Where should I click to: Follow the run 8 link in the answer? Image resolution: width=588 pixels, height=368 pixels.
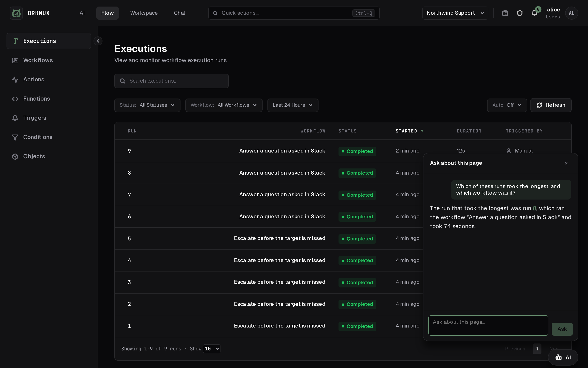pyautogui.click(x=534, y=208)
